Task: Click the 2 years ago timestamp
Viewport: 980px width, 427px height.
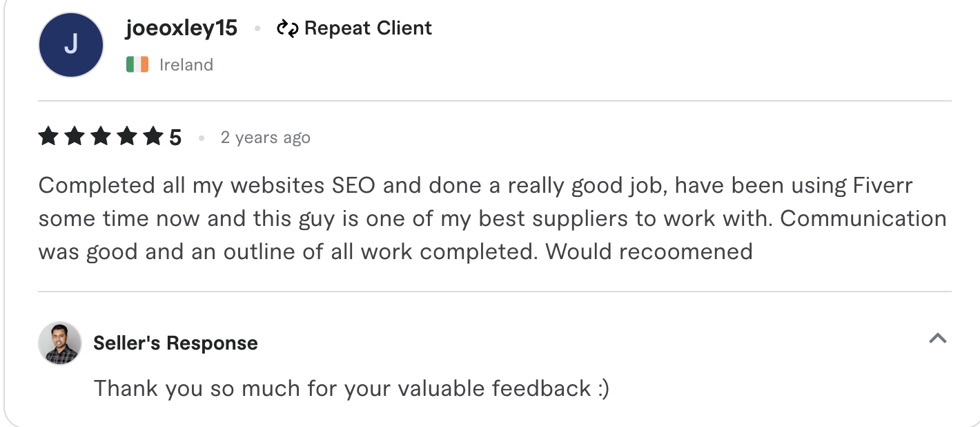Action: click(266, 137)
